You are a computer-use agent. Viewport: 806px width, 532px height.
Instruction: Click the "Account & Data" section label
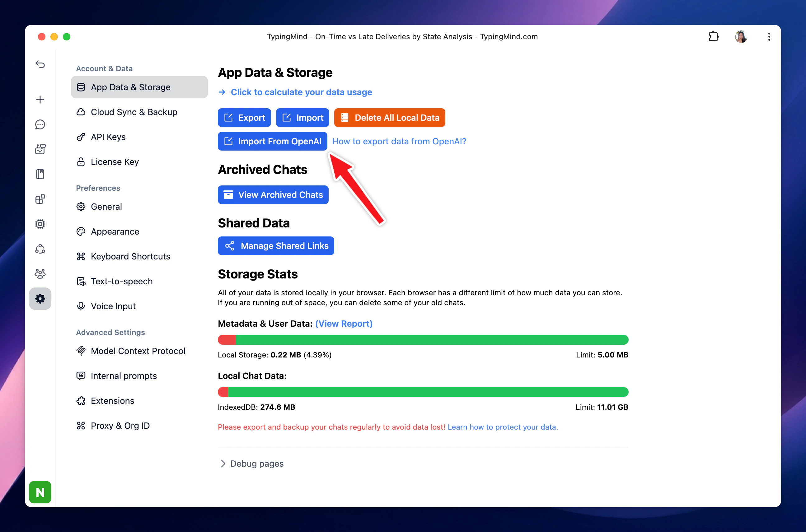104,68
